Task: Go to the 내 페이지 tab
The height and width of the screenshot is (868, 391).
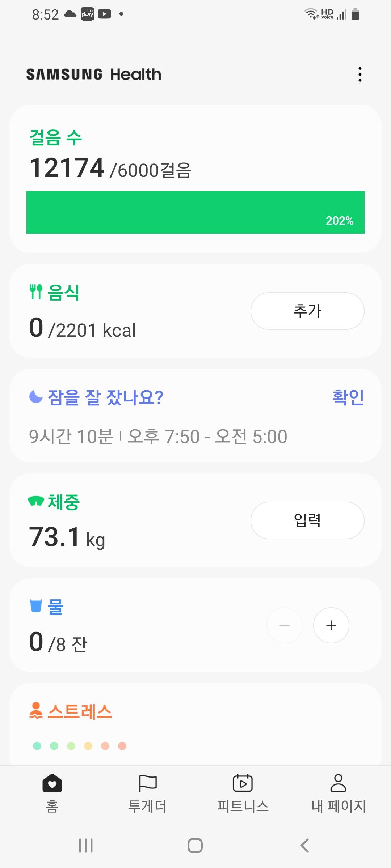Action: coord(339,793)
